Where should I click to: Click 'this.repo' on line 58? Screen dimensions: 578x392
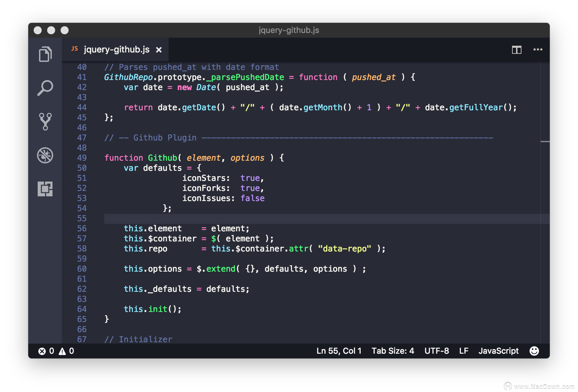145,249
